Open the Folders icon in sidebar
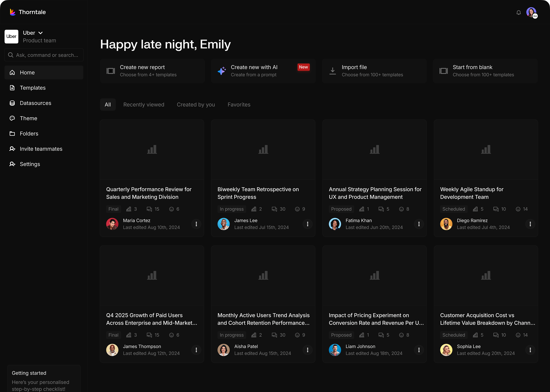The image size is (550, 392). pos(12,133)
